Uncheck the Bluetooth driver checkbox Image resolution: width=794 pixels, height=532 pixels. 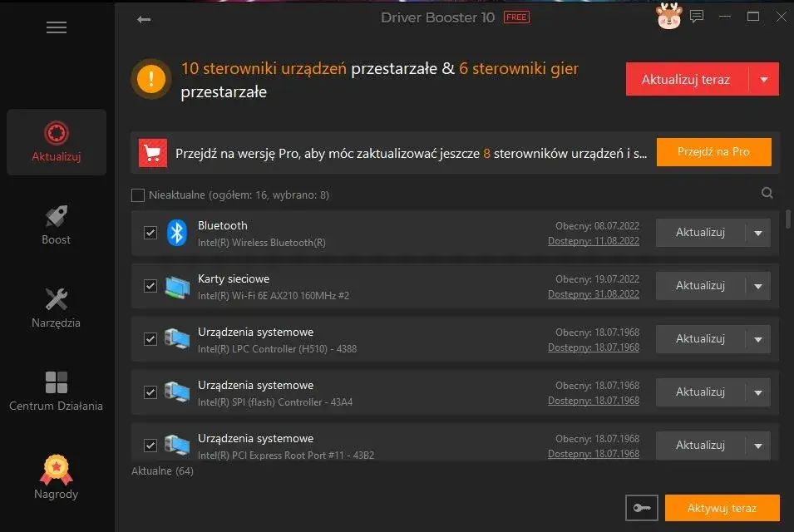coord(150,233)
